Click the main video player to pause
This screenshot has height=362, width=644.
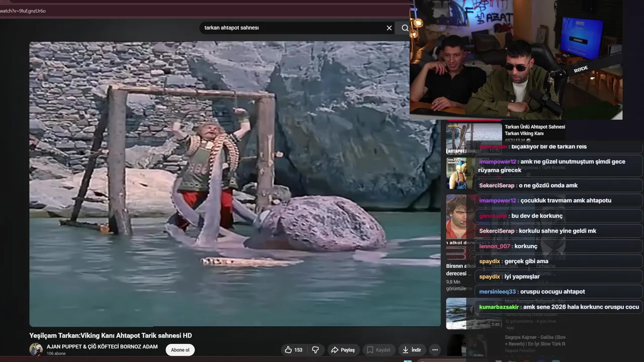[x=234, y=184]
